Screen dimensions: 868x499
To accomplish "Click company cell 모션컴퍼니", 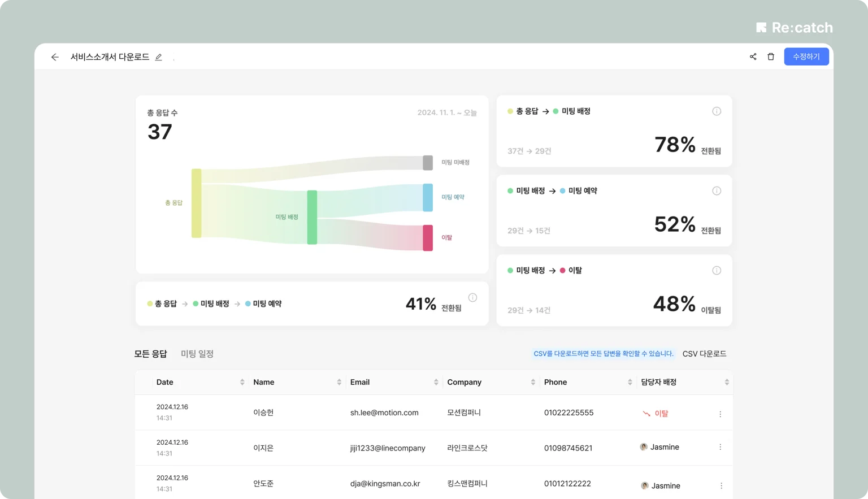I will 464,413.
